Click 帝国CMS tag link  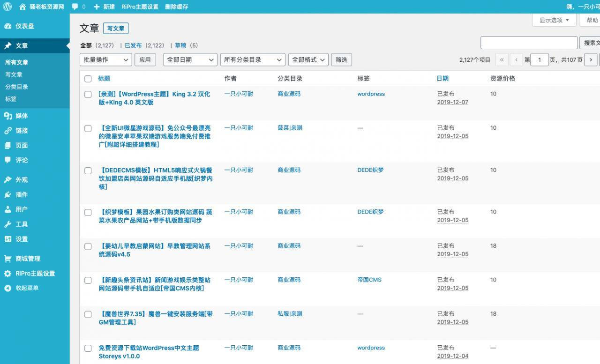[369, 280]
